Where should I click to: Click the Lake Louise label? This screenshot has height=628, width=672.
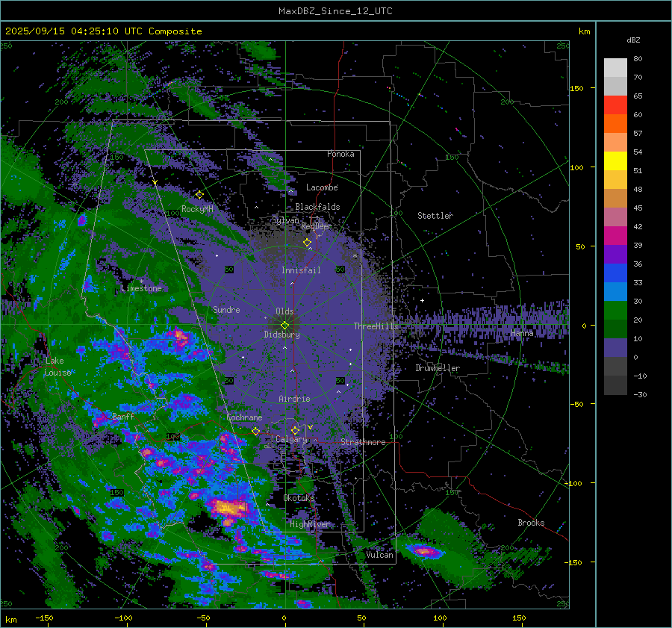[x=57, y=367]
